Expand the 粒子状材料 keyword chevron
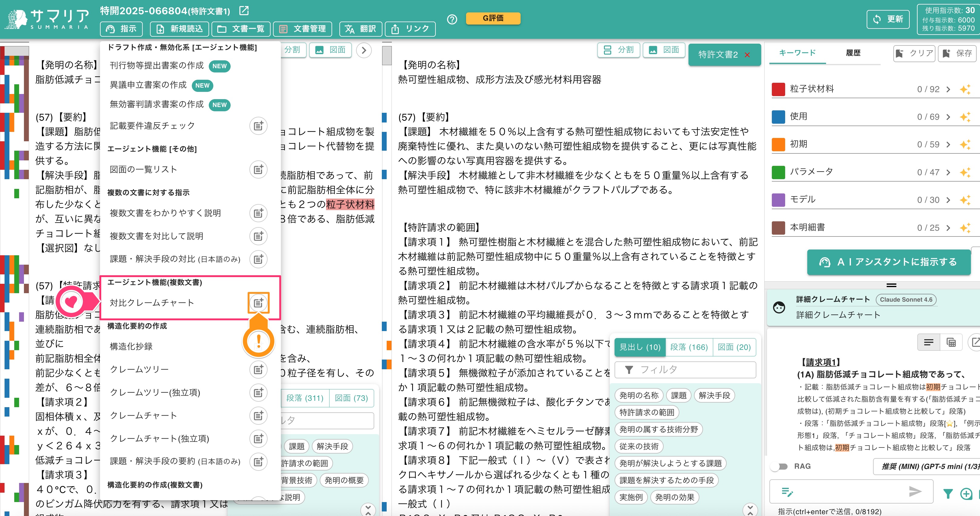980x516 pixels. click(x=948, y=89)
